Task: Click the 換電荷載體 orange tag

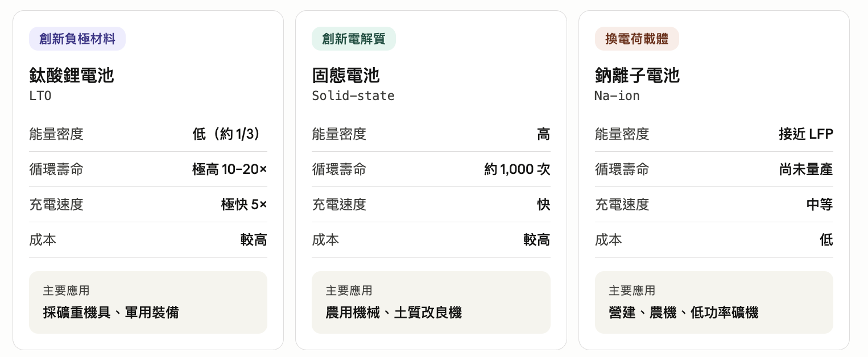Action: click(x=636, y=39)
